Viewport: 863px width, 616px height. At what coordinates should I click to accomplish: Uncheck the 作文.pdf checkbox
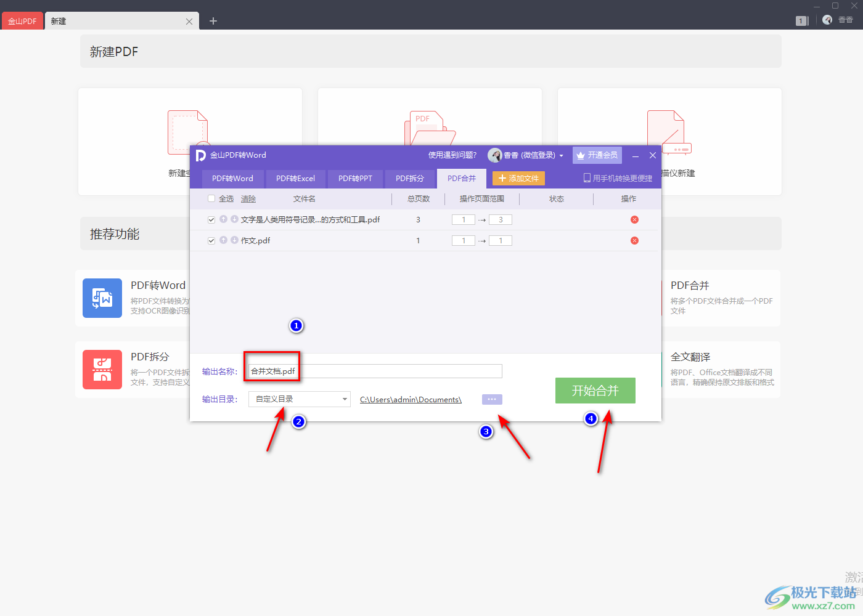[211, 241]
